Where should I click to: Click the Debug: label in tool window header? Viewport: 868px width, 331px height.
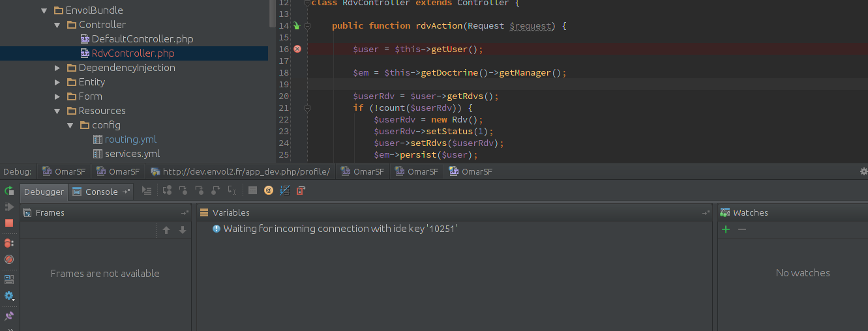point(17,172)
